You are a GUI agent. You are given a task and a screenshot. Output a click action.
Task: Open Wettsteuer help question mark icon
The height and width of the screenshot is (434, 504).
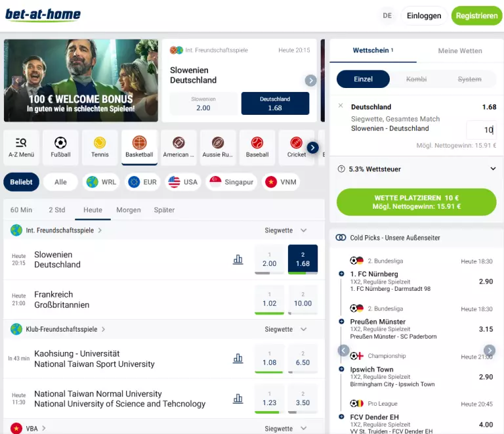pyautogui.click(x=341, y=169)
